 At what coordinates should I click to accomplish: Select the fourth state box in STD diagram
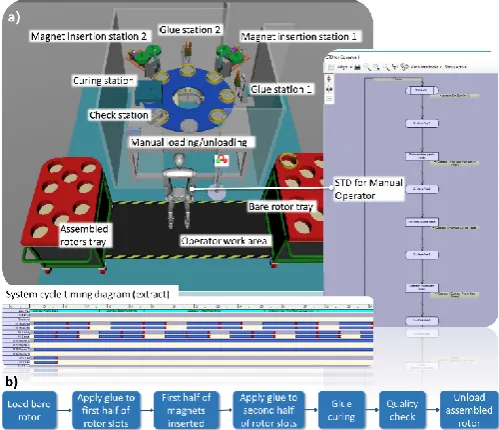tap(422, 189)
